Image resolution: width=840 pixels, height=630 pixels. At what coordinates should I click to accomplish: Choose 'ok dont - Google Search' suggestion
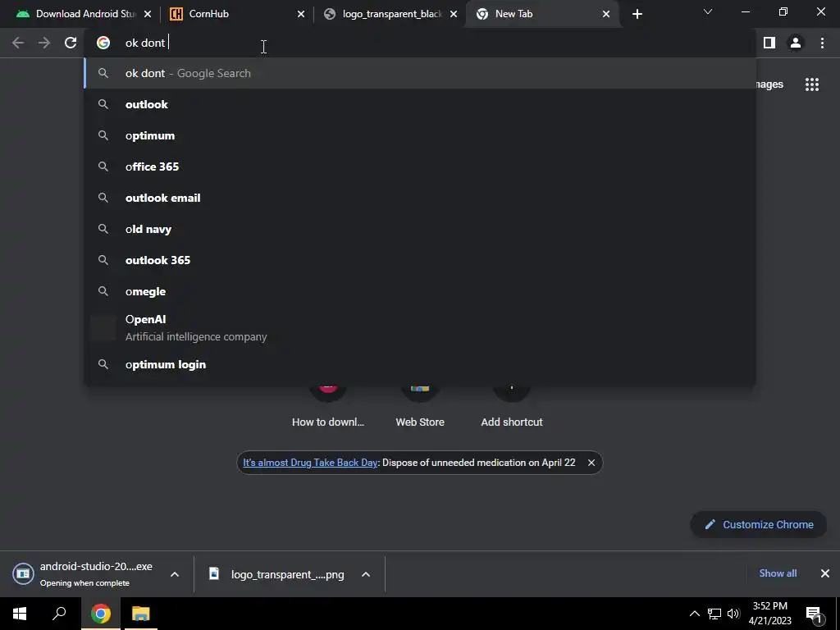click(420, 73)
